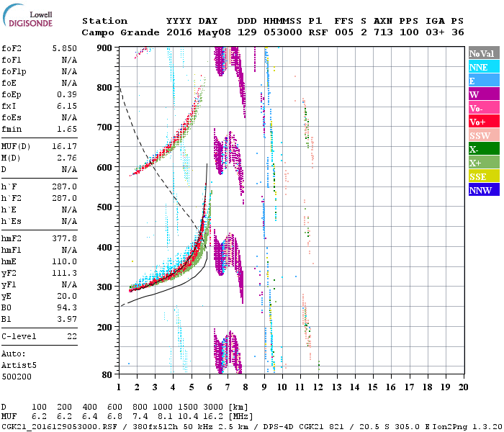Click the 80 km height axis label
The height and width of the screenshot is (432, 504).
pos(107,374)
